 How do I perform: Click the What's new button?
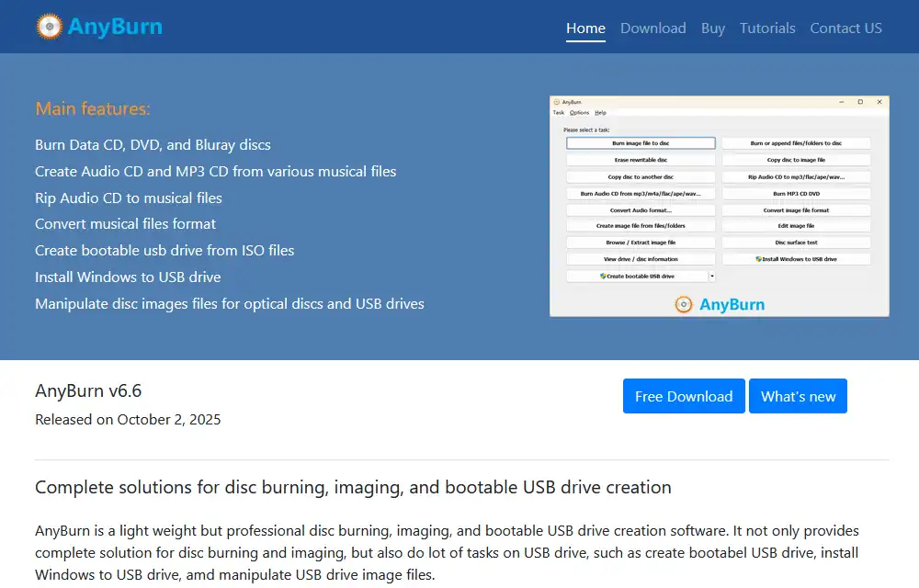point(798,396)
